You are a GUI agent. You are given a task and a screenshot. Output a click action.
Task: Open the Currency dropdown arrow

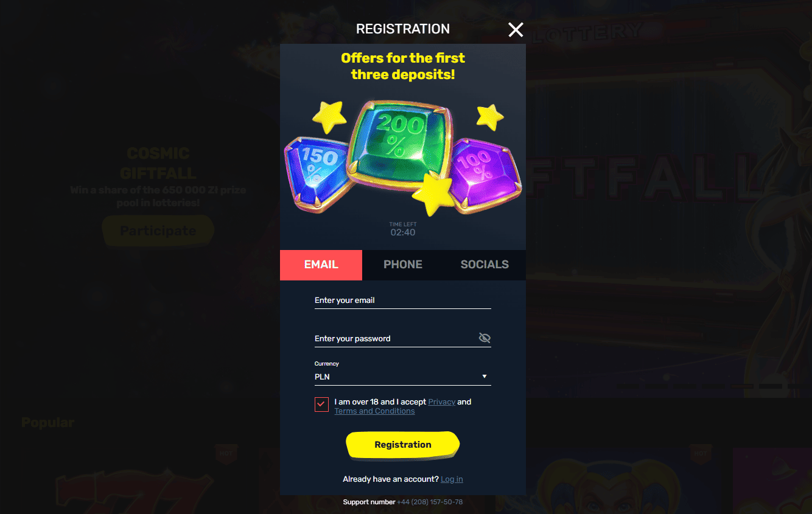click(x=485, y=377)
